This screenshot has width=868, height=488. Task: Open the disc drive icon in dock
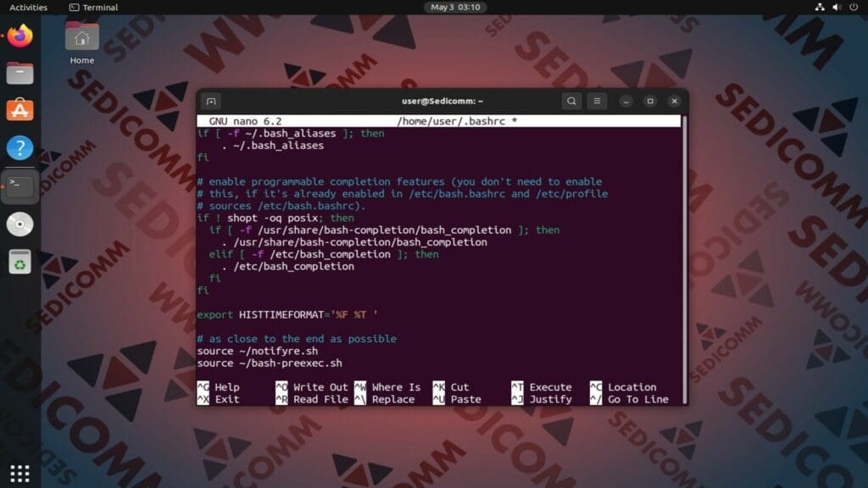coord(20,224)
